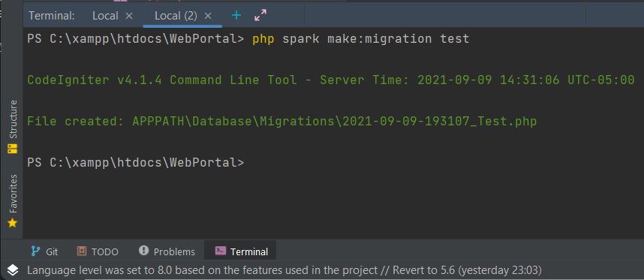
Task: Toggle tool window bars via status bar corner icon
Action: 13,270
